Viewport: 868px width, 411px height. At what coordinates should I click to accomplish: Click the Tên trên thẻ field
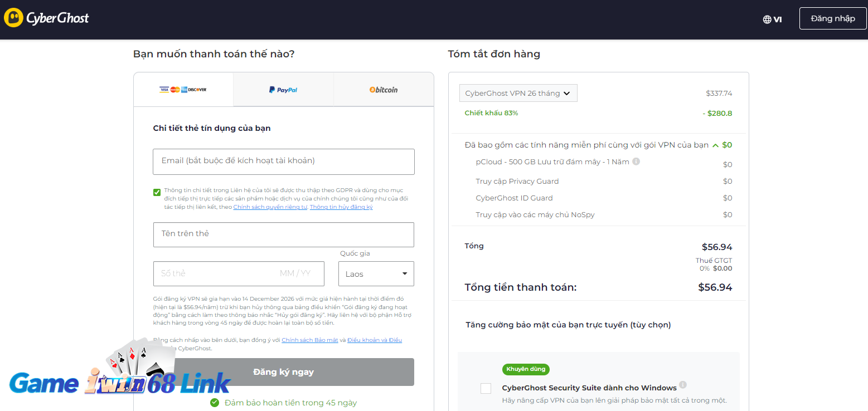283,234
